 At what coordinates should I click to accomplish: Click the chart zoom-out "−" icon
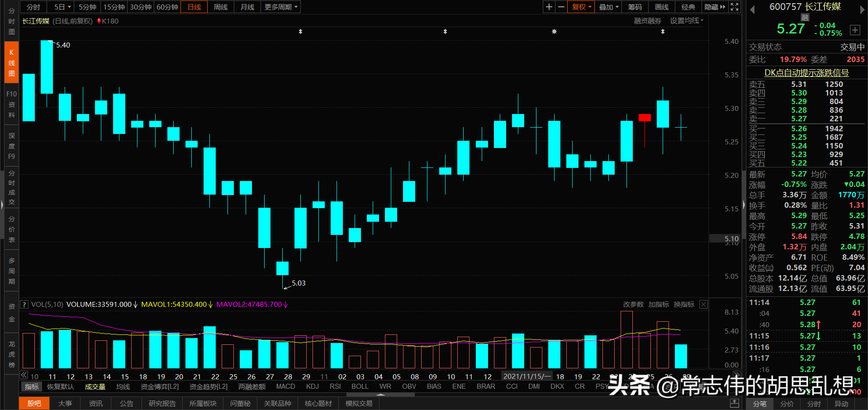561,7
